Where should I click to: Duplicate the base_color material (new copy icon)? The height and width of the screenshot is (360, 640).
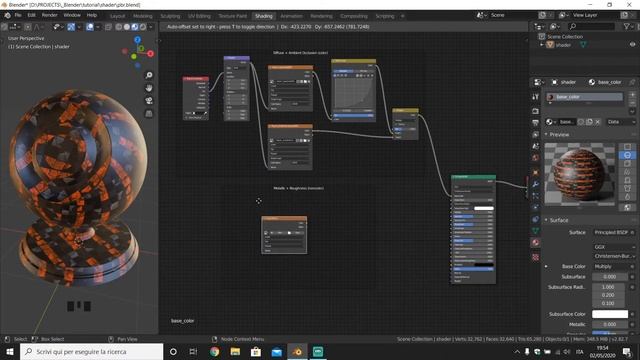point(589,122)
